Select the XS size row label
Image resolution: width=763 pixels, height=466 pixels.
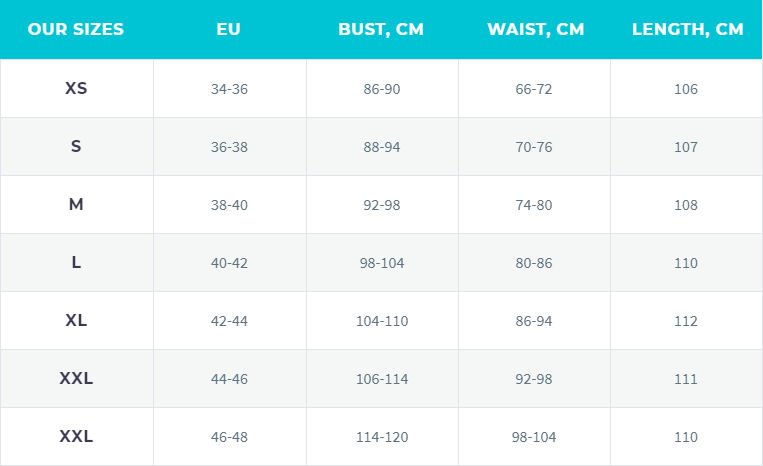(76, 88)
